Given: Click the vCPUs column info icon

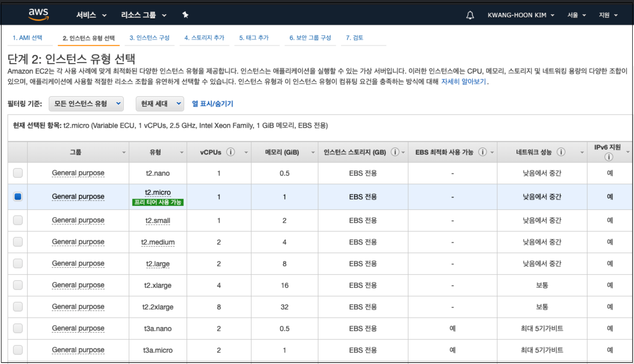Looking at the screenshot, I should click(x=230, y=152).
